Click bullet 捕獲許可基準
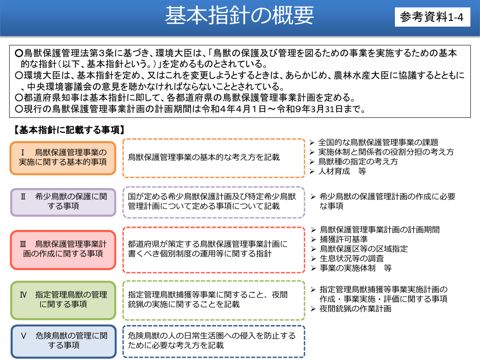480x360 pixels. pos(343,239)
